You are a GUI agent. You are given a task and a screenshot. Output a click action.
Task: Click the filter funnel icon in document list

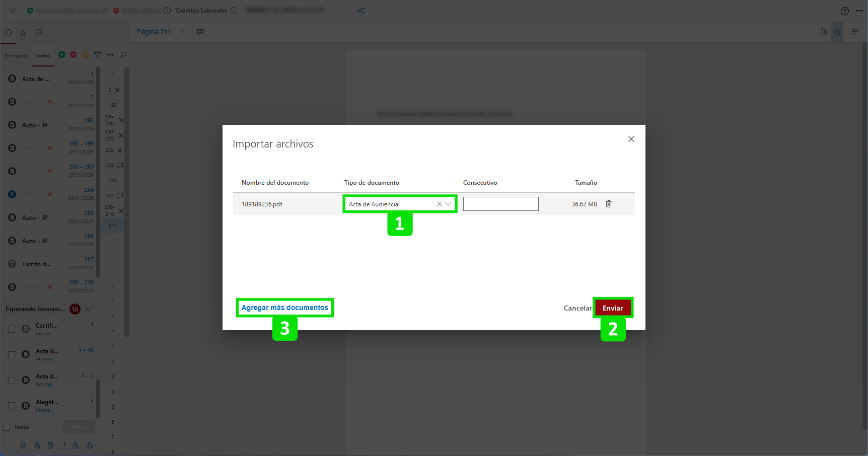pyautogui.click(x=98, y=55)
